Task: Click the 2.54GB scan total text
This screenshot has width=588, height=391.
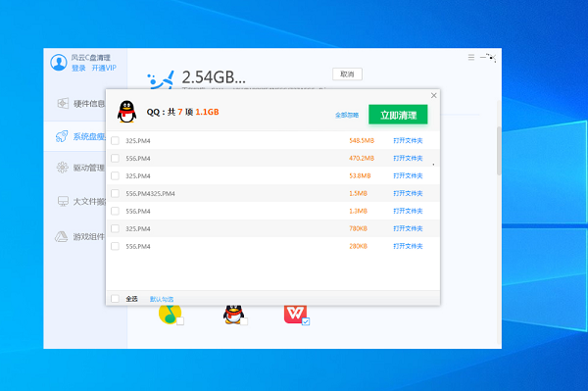Action: (214, 77)
